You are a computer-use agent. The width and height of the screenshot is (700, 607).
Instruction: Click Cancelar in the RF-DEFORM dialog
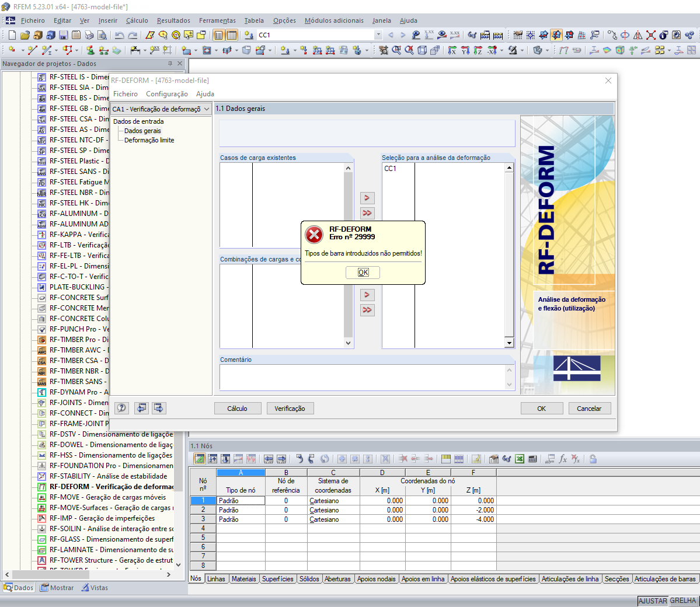coord(589,409)
